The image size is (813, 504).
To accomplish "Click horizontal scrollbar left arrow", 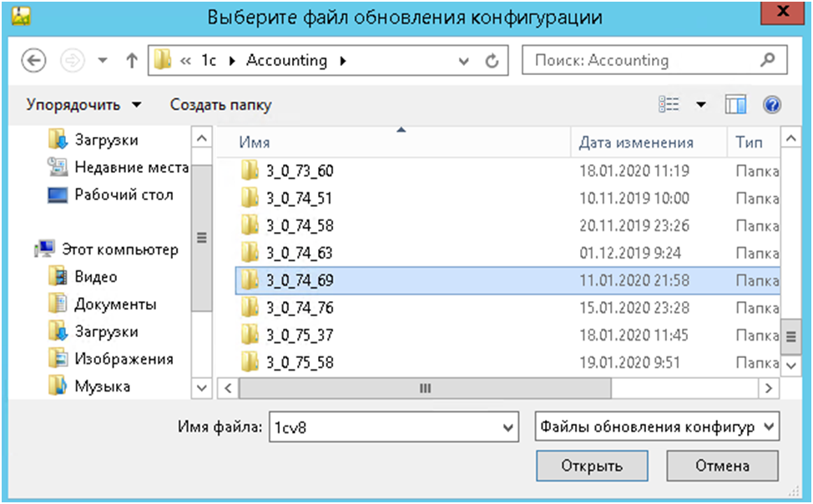I will pos(228,388).
